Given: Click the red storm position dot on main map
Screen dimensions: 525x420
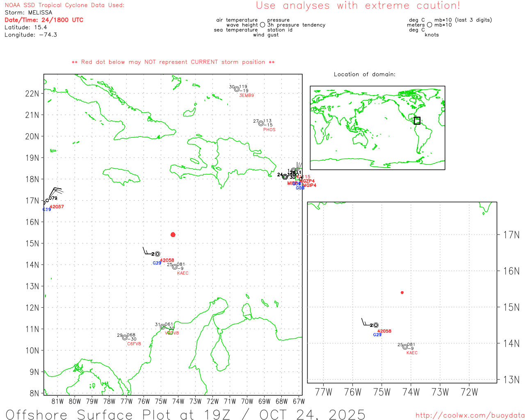Looking at the screenshot, I should tap(173, 235).
